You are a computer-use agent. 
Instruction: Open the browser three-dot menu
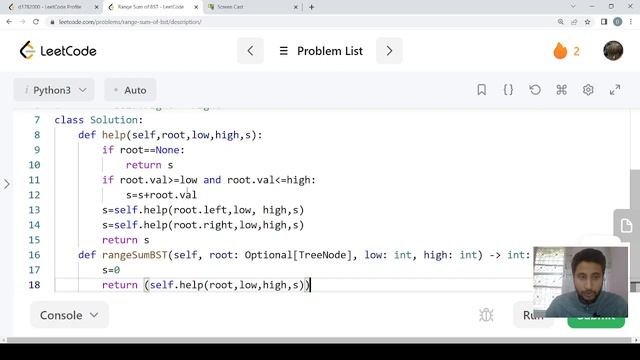pyautogui.click(x=631, y=22)
